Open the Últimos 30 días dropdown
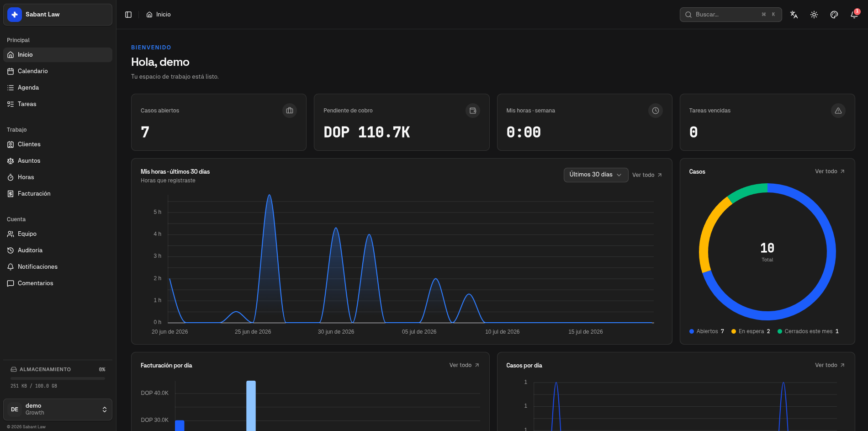The width and height of the screenshot is (868, 431). tap(596, 175)
